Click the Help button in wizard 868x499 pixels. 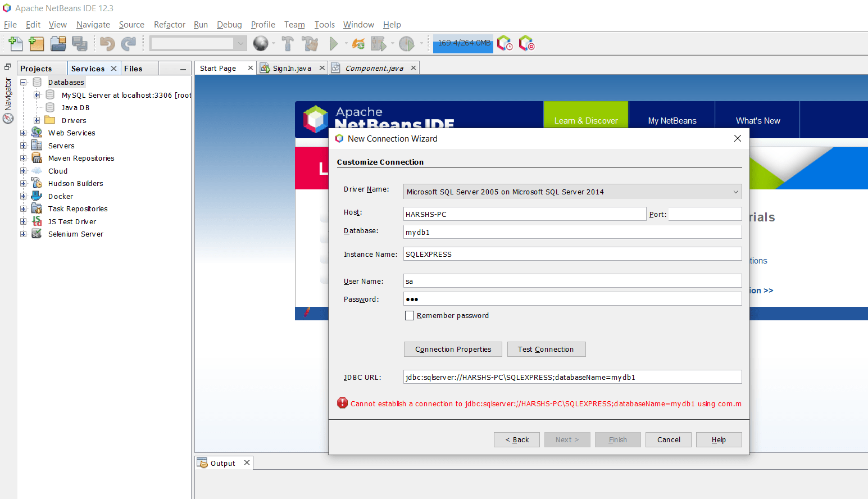(719, 440)
